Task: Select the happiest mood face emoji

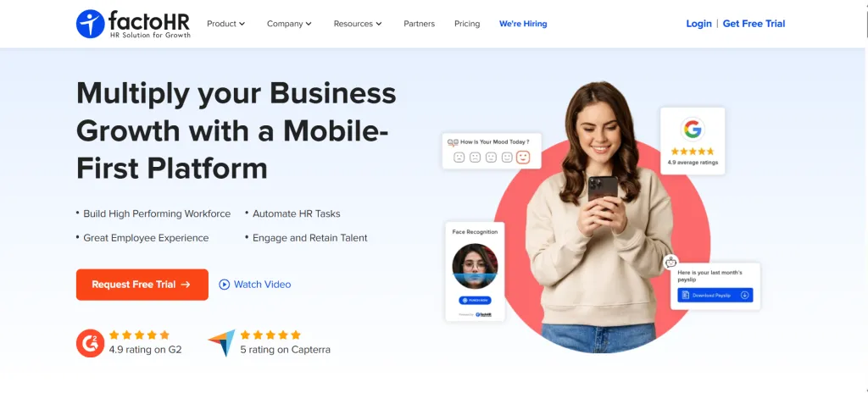Action: (522, 158)
